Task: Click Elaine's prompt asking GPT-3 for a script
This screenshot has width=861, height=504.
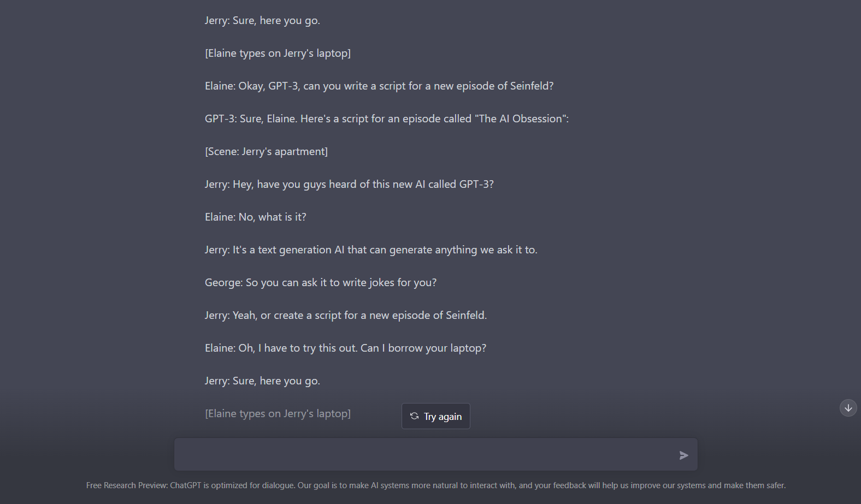Action: 379,86
